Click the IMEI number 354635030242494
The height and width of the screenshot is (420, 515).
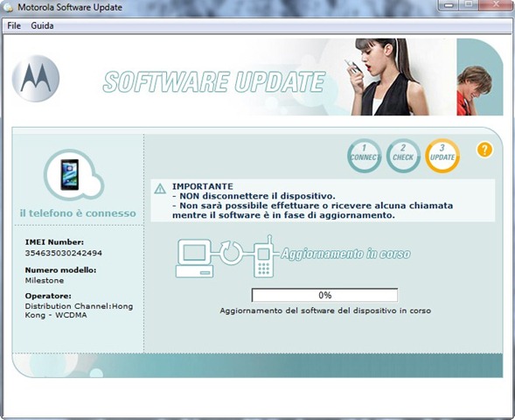click(63, 253)
